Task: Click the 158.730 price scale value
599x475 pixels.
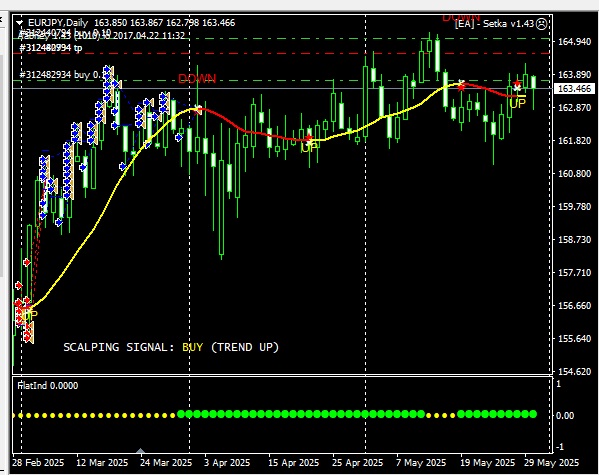Action: tap(574, 240)
